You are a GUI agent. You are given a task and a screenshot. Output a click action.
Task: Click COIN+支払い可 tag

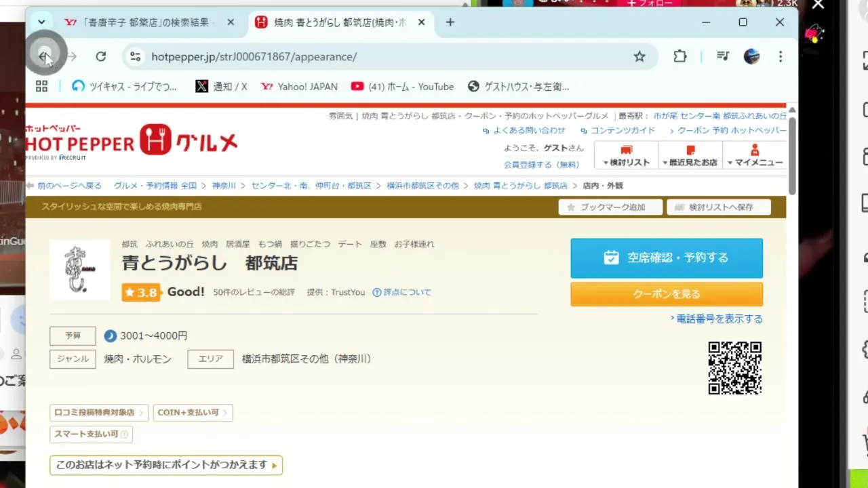(193, 412)
